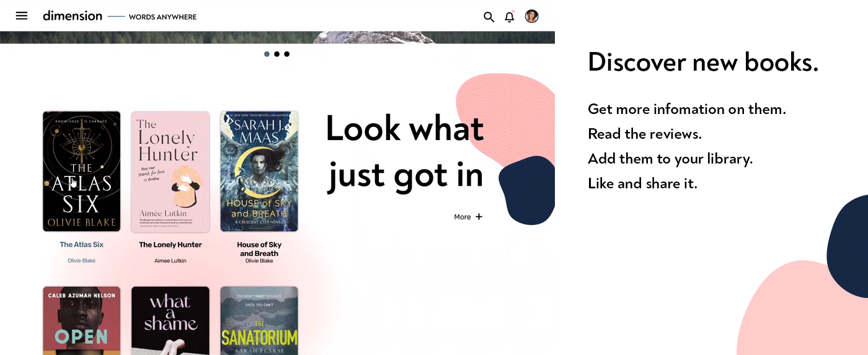The image size is (868, 355).
Task: Open The Atlas Six book cover
Action: pyautogui.click(x=82, y=172)
